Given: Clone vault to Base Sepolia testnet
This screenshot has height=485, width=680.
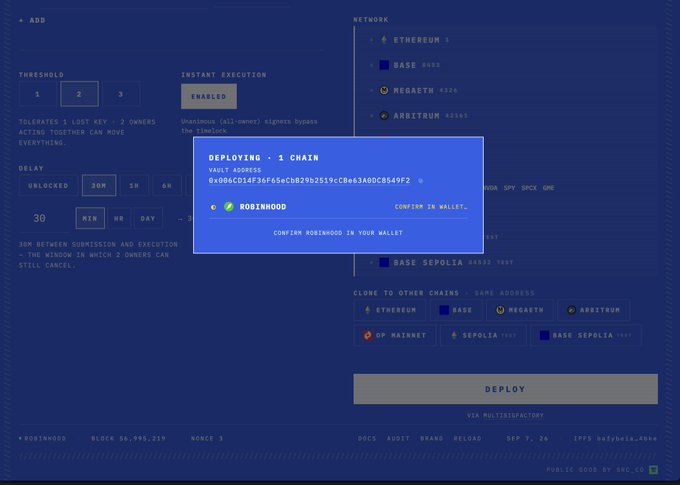Looking at the screenshot, I should click(x=585, y=335).
